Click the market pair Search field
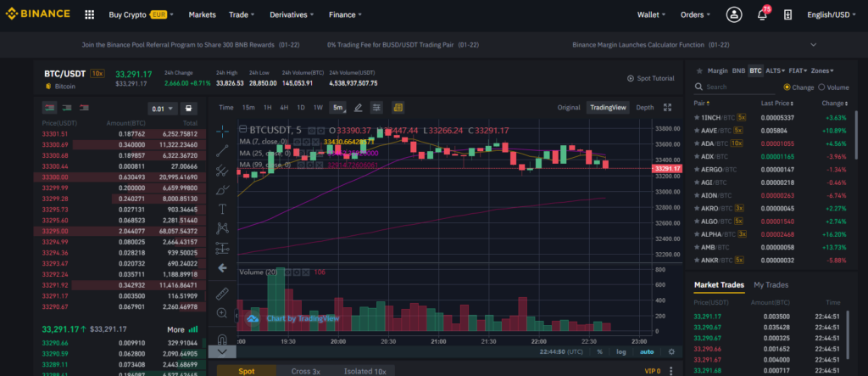 pyautogui.click(x=735, y=87)
